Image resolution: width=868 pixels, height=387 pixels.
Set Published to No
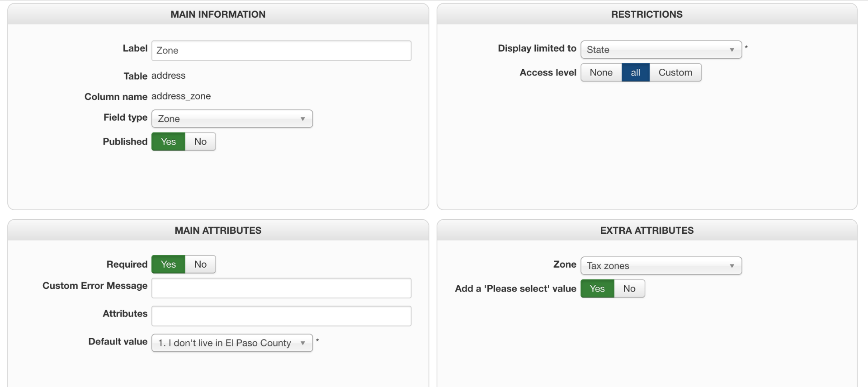coord(200,142)
